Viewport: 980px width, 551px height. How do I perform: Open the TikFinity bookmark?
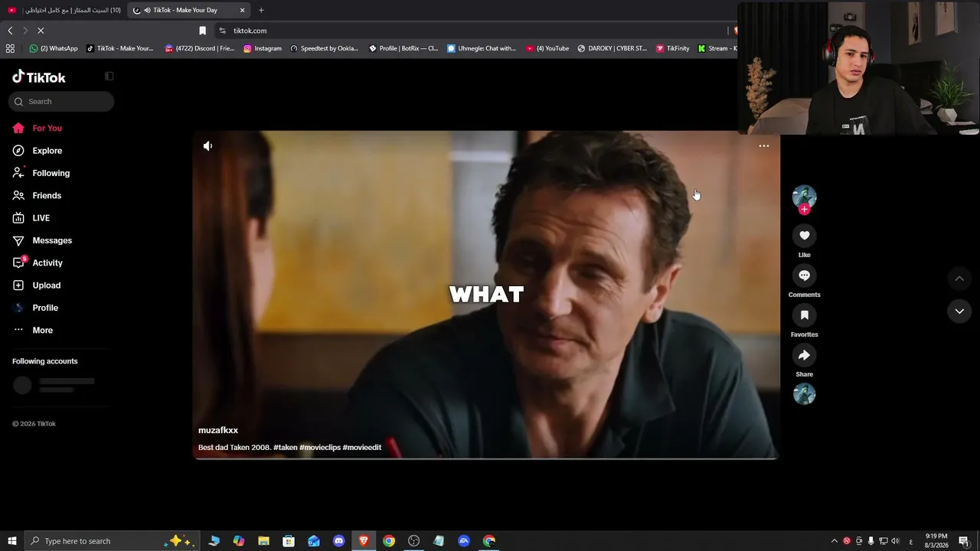[672, 48]
